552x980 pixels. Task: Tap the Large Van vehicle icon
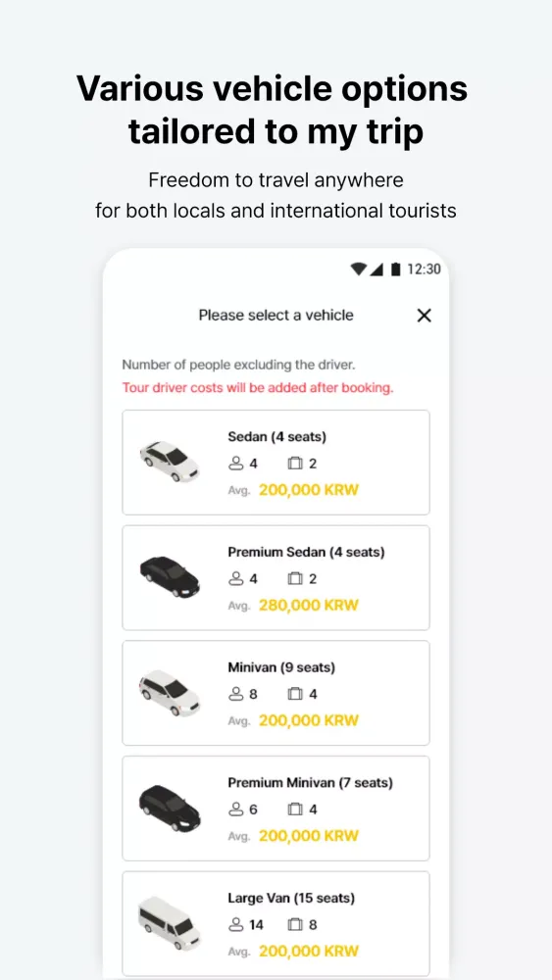tap(170, 923)
